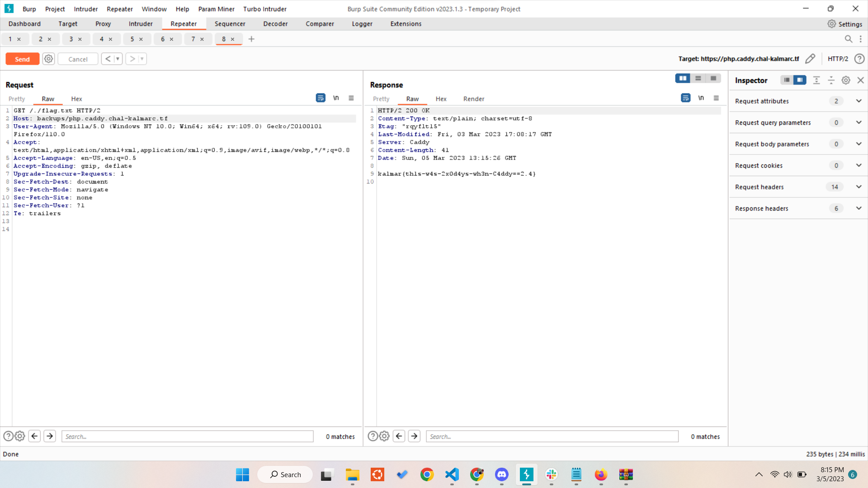
Task: Open the request hamburger options menu
Action: pyautogui.click(x=351, y=98)
